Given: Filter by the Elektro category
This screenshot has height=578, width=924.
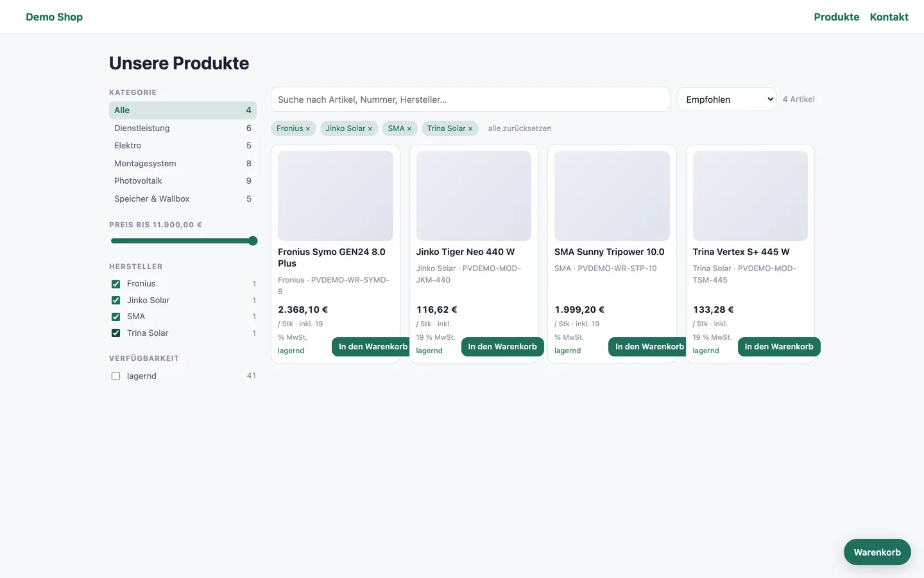Looking at the screenshot, I should point(183,146).
